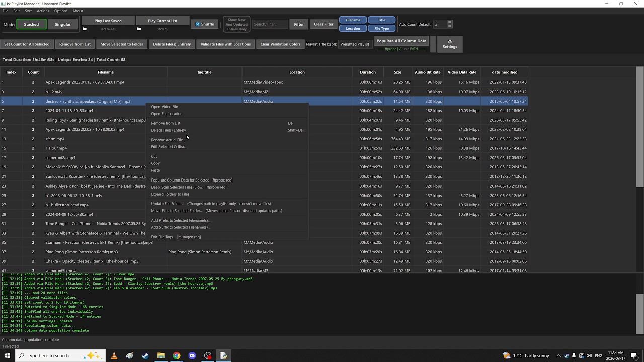This screenshot has width=644, height=362.
Task: Choose Edit Selected Cell(s) context entry
Action: point(227,147)
